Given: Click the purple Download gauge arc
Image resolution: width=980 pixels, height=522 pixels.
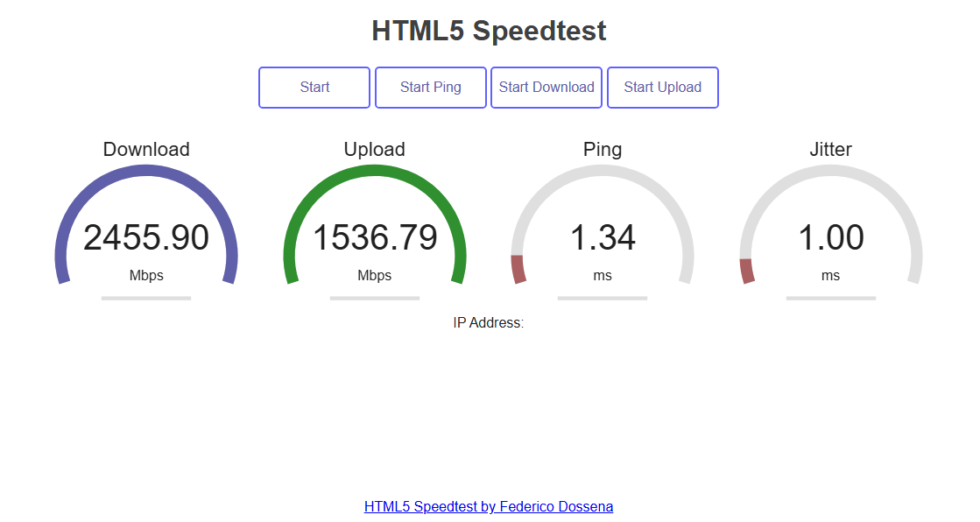Looking at the screenshot, I should (146, 171).
